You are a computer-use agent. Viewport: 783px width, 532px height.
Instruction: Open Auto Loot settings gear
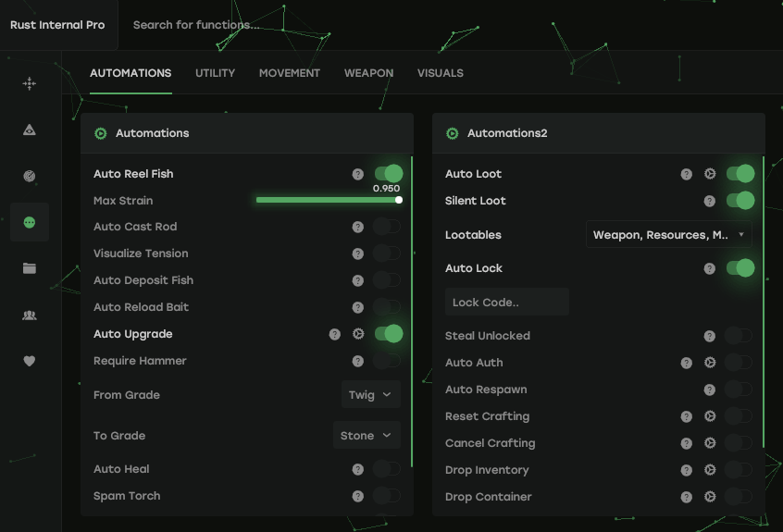click(x=710, y=174)
